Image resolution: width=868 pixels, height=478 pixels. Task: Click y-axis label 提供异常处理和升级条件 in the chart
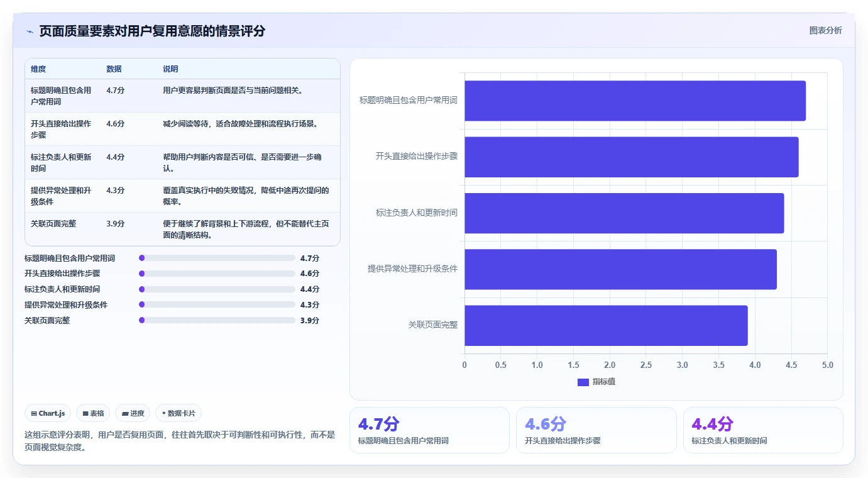pyautogui.click(x=413, y=269)
